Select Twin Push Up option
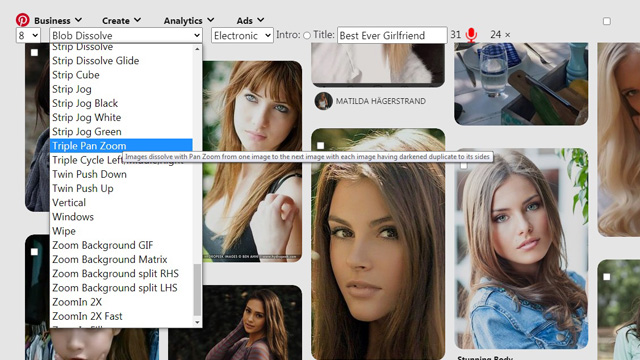The image size is (640, 360). [x=121, y=189]
